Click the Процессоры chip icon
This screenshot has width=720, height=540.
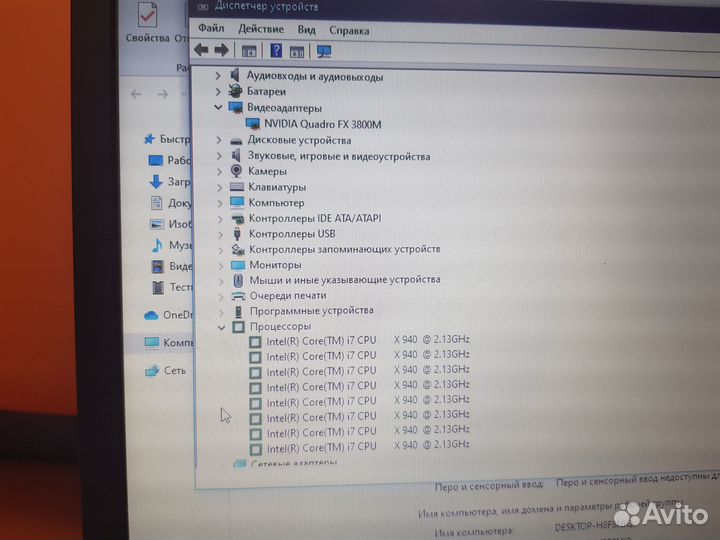pos(238,327)
